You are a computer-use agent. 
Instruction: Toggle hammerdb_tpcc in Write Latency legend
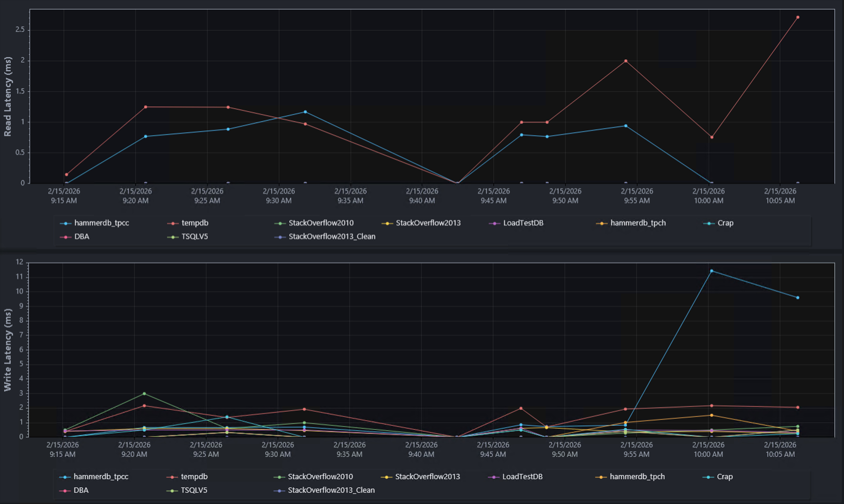coord(101,477)
